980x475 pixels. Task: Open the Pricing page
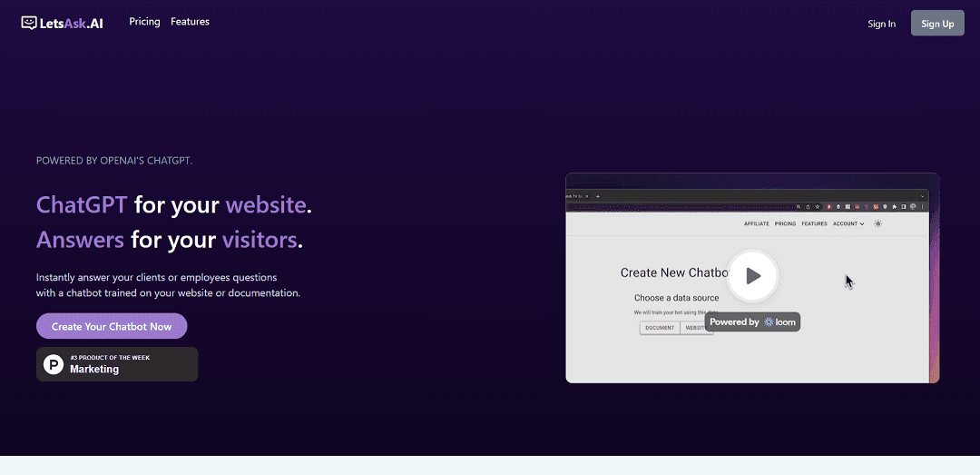coord(144,22)
